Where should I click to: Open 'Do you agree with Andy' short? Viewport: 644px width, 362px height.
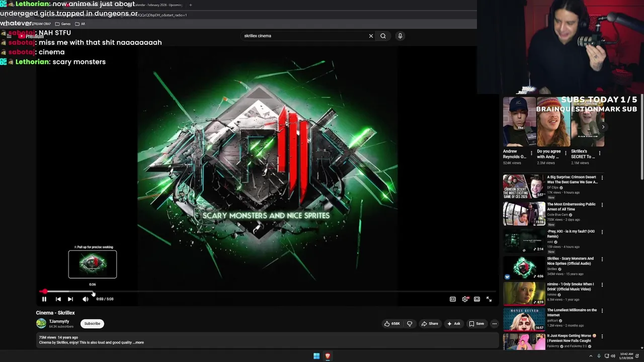(553, 122)
